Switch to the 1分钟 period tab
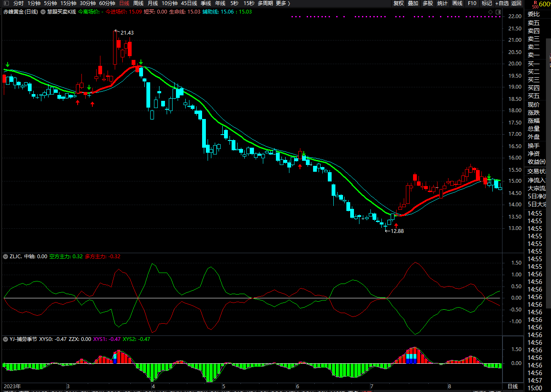 (34, 3)
